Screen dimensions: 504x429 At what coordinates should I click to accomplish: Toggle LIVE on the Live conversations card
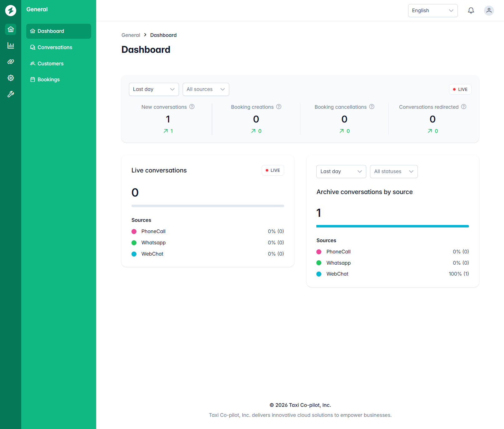[x=272, y=170]
